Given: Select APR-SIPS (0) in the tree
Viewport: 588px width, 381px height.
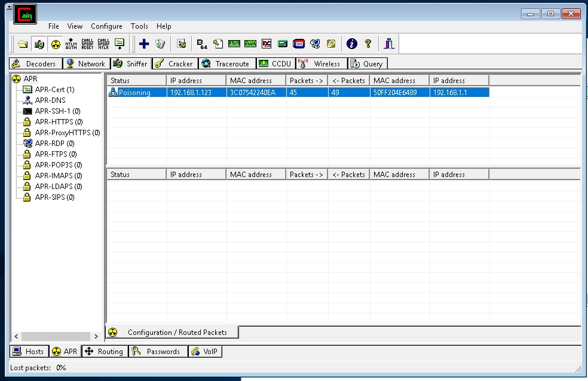Looking at the screenshot, I should click(x=55, y=197).
